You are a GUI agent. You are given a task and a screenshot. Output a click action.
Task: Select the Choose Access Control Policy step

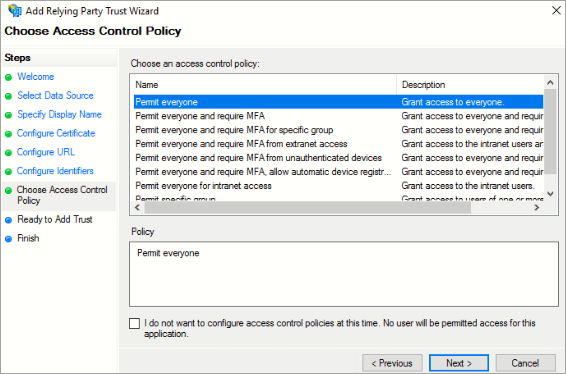point(62,195)
